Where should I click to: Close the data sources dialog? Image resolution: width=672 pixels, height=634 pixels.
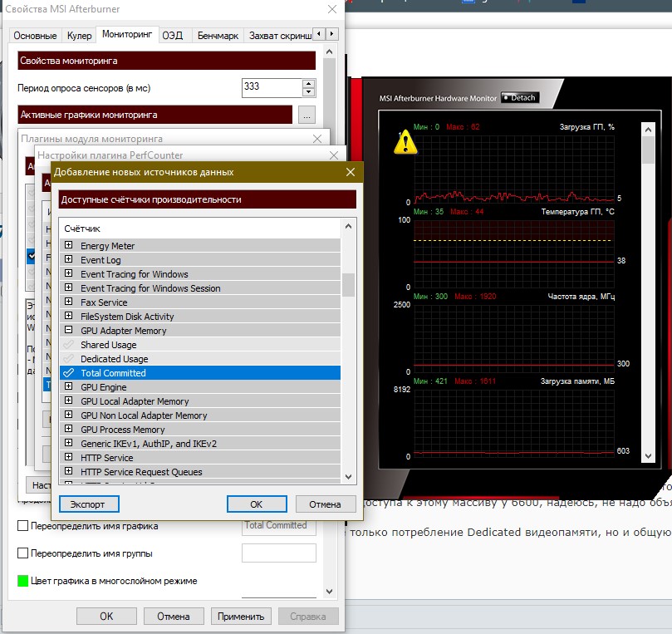click(351, 172)
